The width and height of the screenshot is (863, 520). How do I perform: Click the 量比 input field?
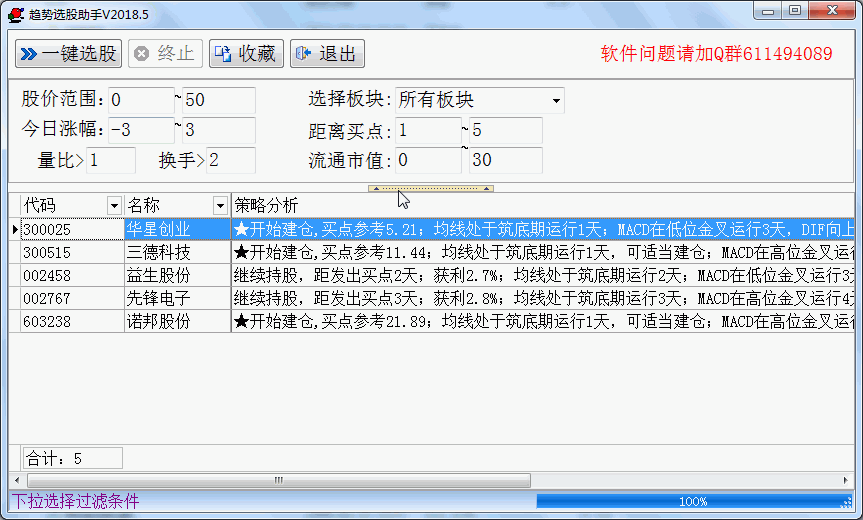[x=111, y=160]
